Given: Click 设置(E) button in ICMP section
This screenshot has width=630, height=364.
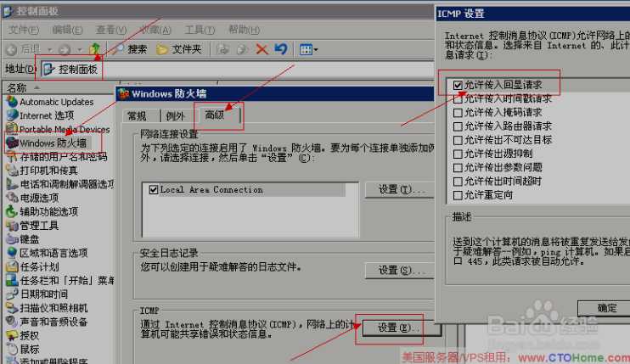Looking at the screenshot, I should [400, 328].
